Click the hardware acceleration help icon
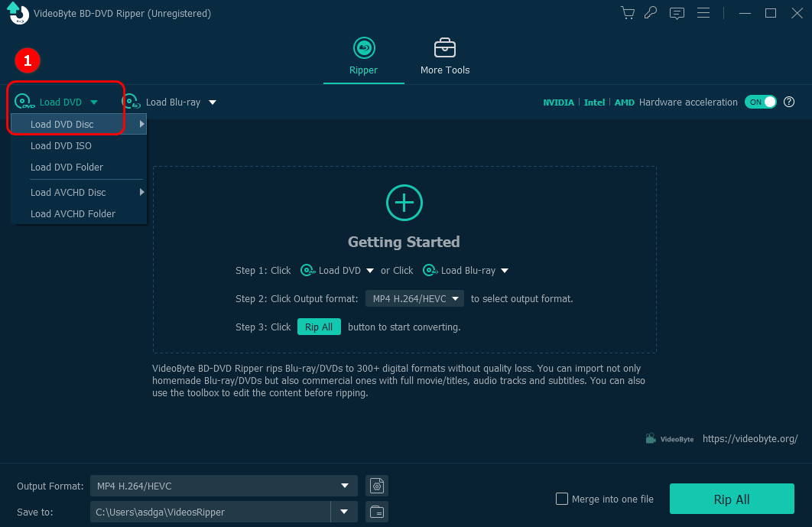Screen dimensions: 812x527 pyautogui.click(x=789, y=102)
